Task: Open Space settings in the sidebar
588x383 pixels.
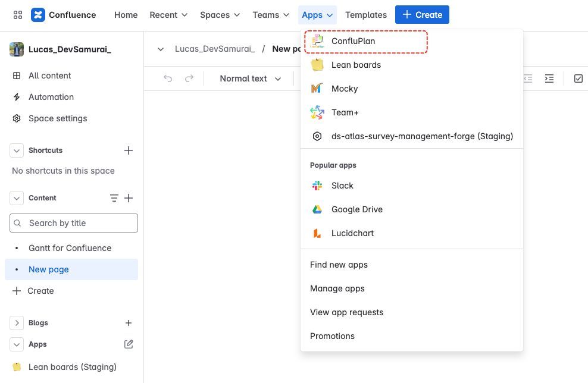Action: pos(71,118)
